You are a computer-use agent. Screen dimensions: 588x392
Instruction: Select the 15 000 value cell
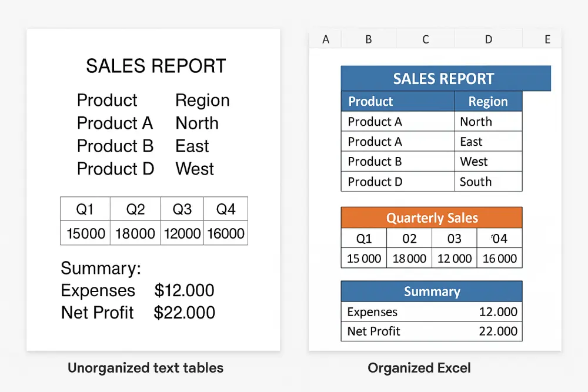pos(363,258)
